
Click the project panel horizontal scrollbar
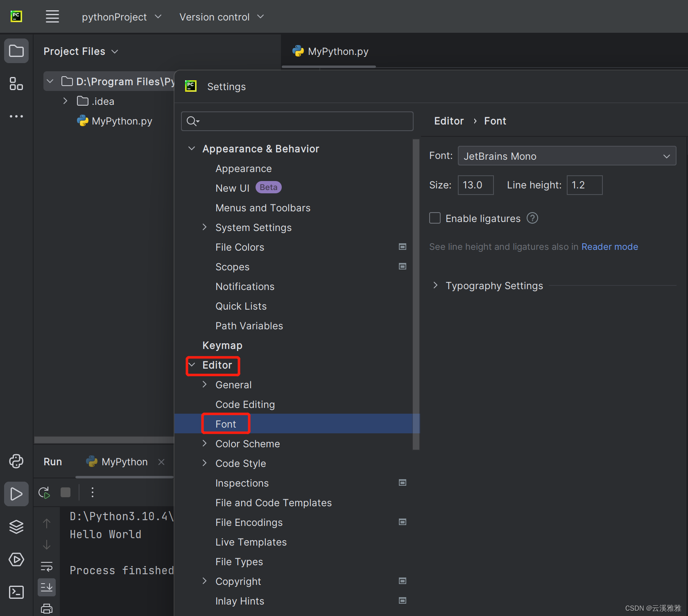coord(104,440)
